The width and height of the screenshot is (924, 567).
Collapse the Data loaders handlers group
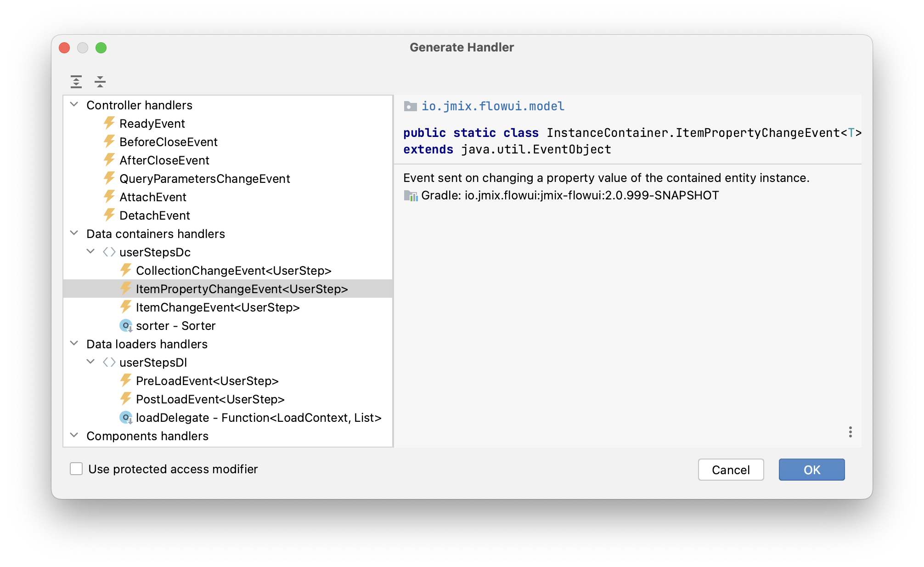click(x=74, y=344)
